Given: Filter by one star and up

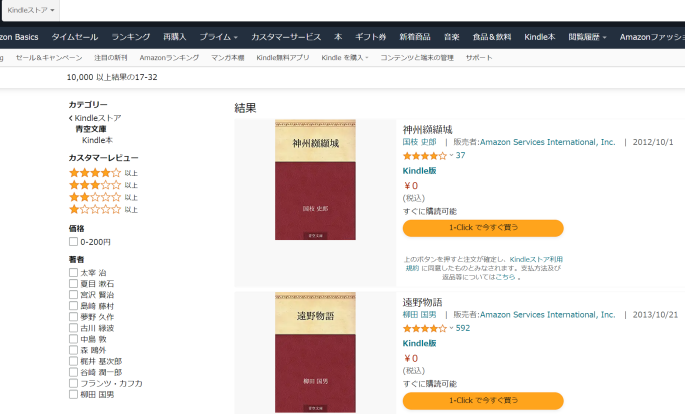Looking at the screenshot, I should [103, 210].
